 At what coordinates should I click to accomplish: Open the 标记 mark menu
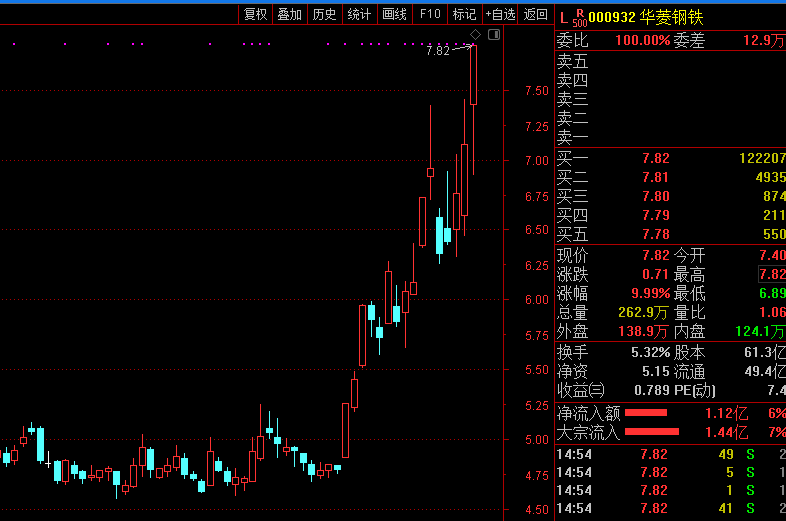point(464,14)
